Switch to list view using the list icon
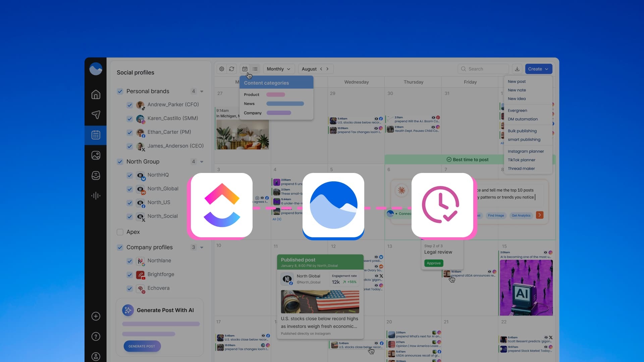This screenshot has height=362, width=644. [255, 69]
